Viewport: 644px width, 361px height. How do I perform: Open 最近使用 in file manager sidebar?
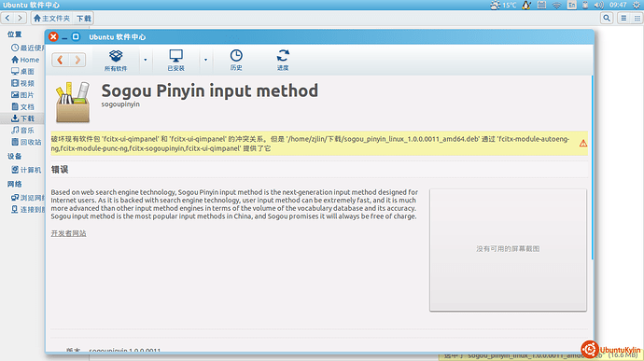[27, 48]
